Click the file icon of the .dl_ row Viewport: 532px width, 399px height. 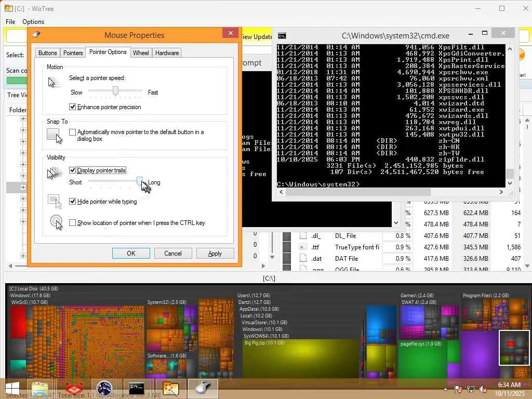tap(303, 235)
